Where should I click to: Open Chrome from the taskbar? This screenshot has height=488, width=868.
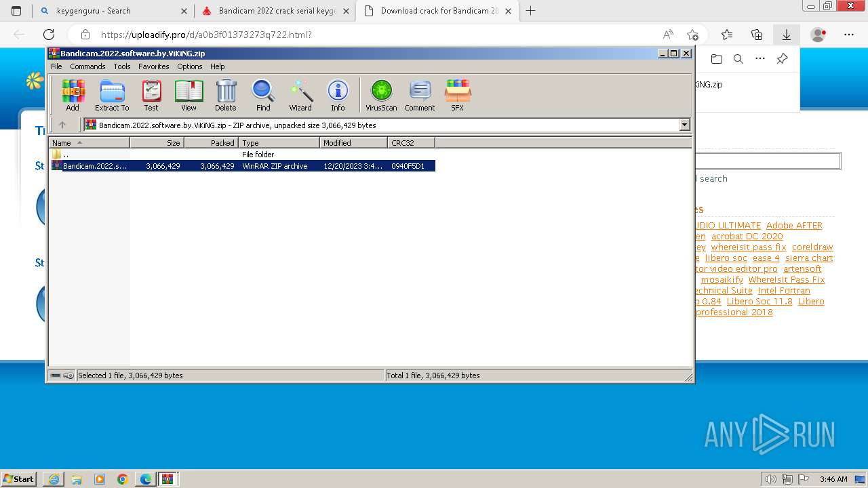coord(123,479)
